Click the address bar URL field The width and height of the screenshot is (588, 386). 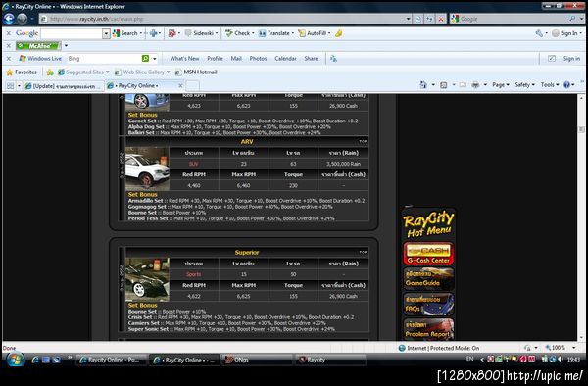point(221,19)
